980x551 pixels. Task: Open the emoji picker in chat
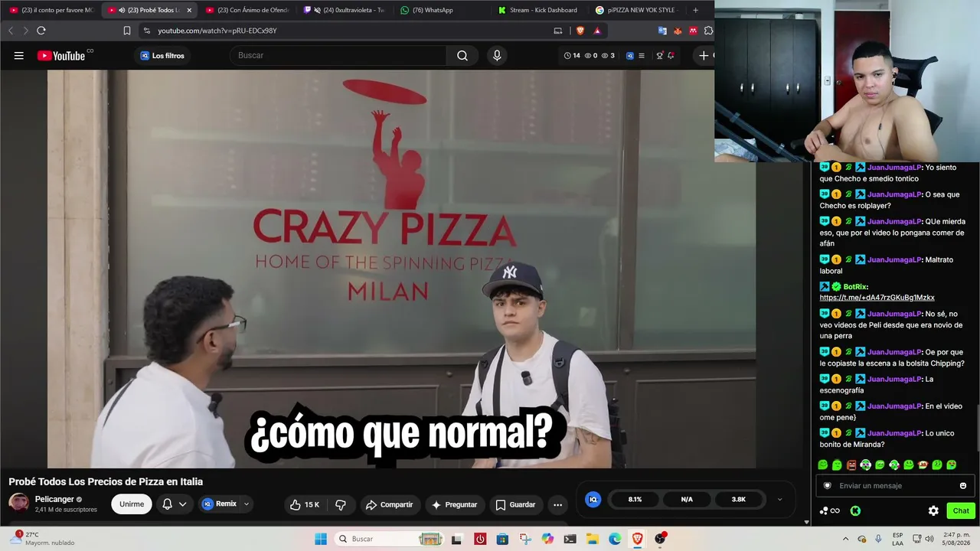963,485
